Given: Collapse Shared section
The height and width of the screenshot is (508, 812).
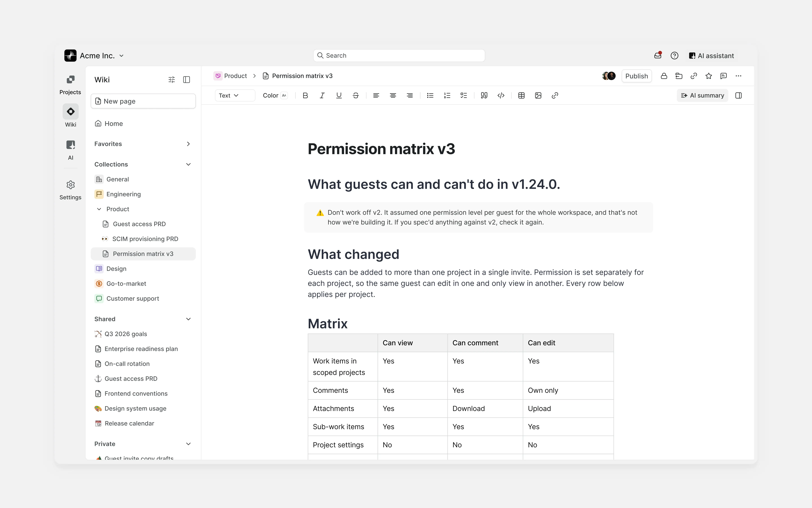Looking at the screenshot, I should pyautogui.click(x=188, y=319).
